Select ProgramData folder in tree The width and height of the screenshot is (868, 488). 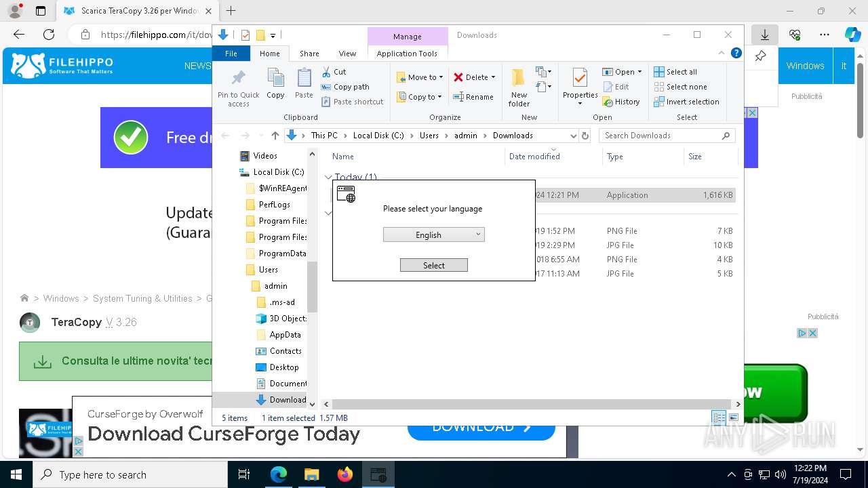click(x=282, y=253)
